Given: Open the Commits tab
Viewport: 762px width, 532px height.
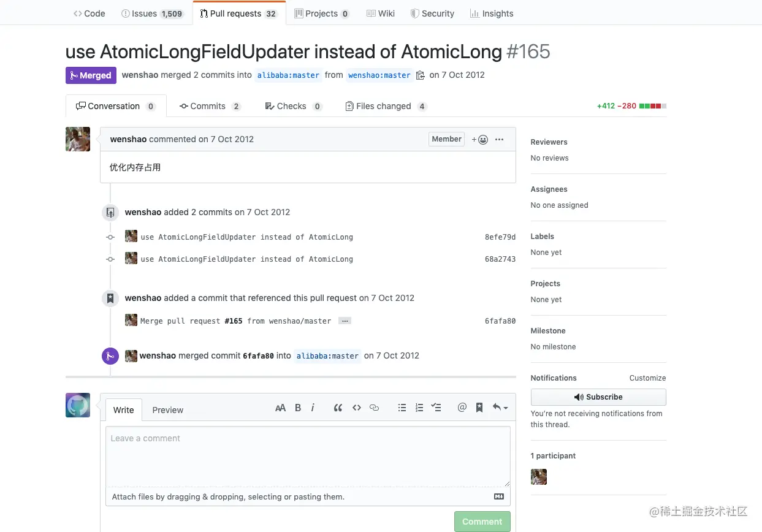Looking at the screenshot, I should (210, 106).
